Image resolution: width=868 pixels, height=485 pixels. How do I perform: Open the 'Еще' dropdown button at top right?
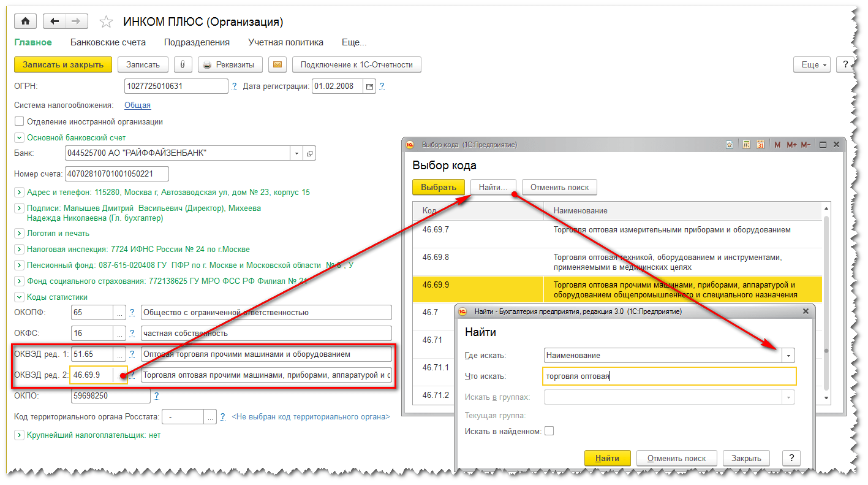click(x=812, y=65)
